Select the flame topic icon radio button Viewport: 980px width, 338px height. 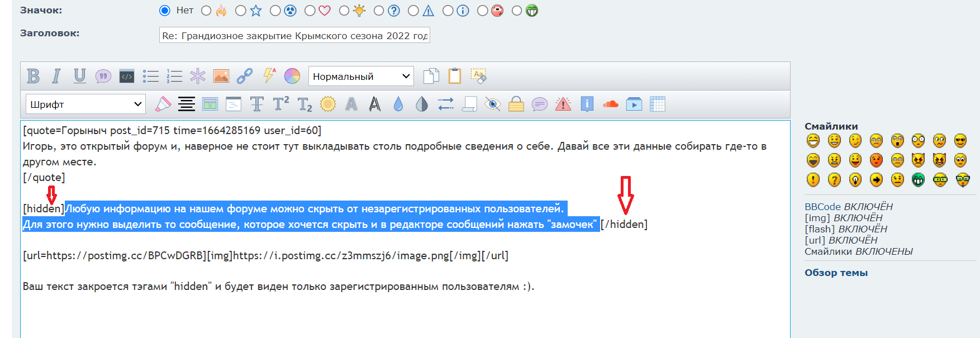[x=206, y=11]
